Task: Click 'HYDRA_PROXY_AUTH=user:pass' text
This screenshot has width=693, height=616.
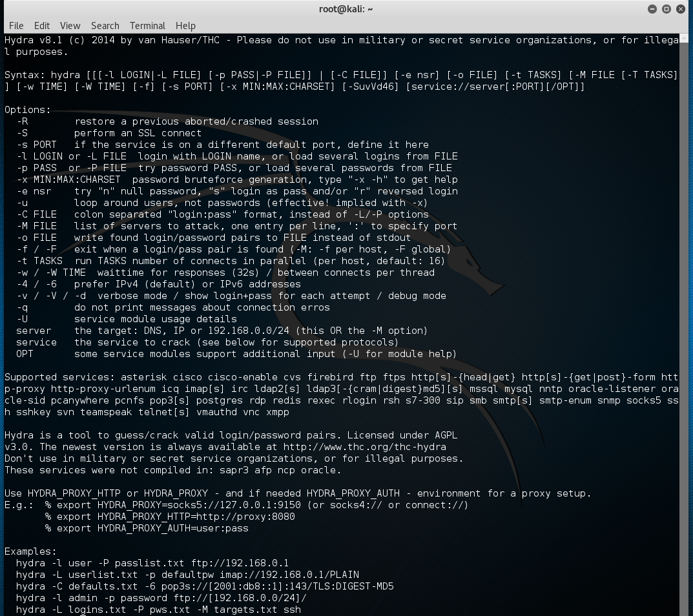Action: pos(173,528)
